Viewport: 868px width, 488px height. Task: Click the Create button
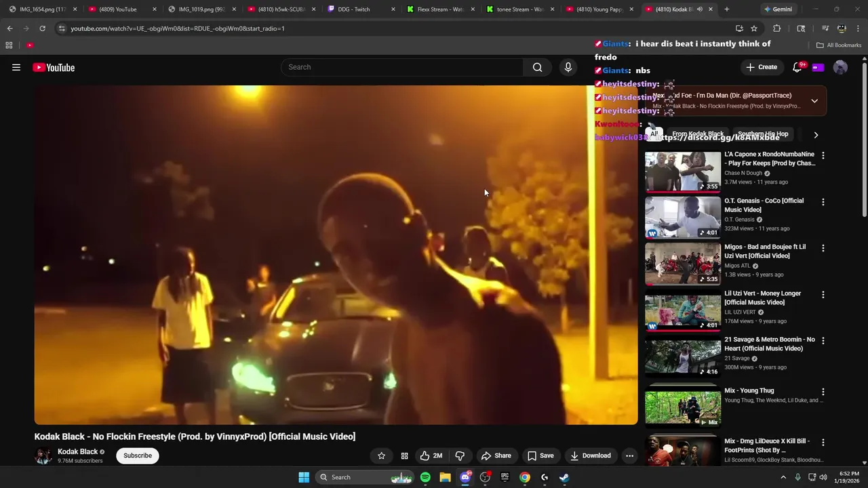pyautogui.click(x=762, y=67)
